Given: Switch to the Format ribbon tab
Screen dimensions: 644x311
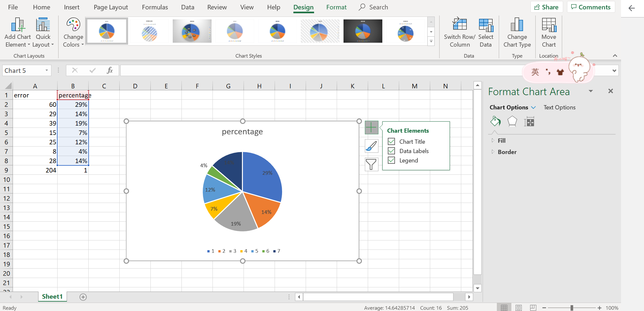Looking at the screenshot, I should tap(336, 7).
